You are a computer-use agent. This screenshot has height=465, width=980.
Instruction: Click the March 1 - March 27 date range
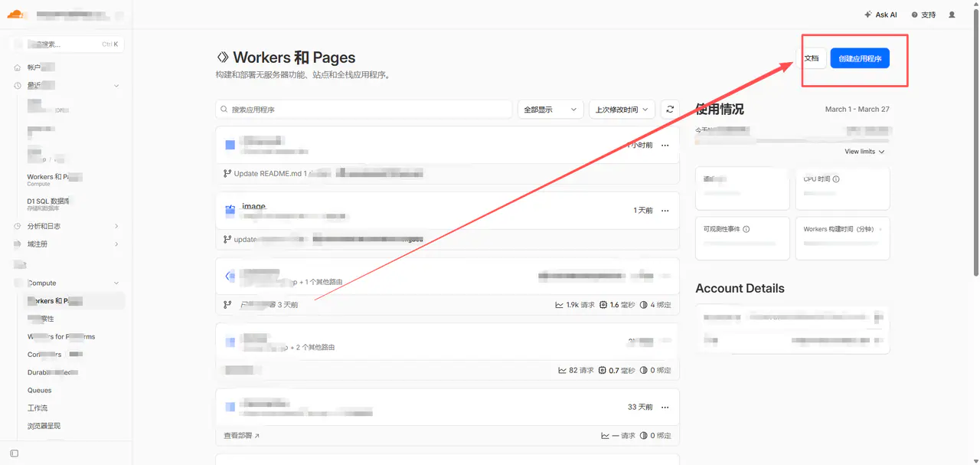click(857, 110)
